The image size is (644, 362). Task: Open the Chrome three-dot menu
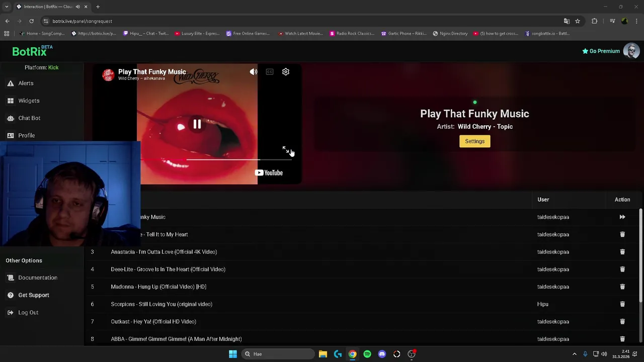[637, 21]
